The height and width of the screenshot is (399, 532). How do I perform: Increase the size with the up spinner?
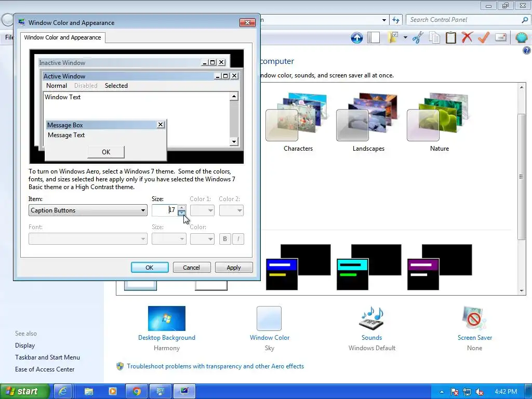[x=181, y=207]
